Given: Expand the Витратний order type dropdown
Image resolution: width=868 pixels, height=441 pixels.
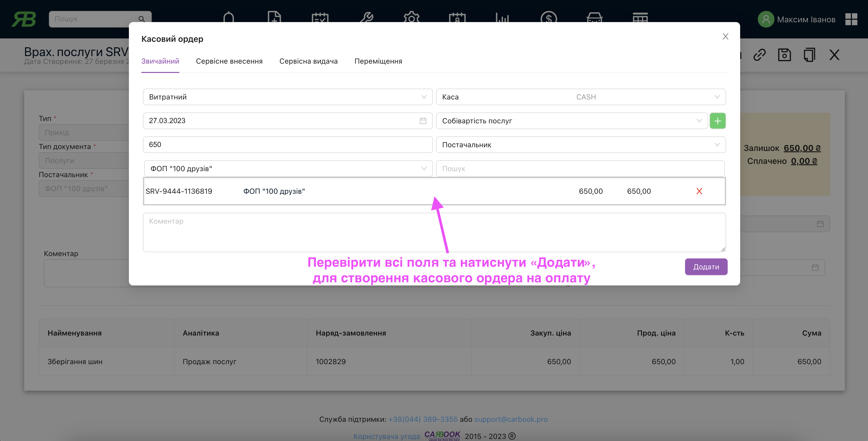Looking at the screenshot, I should tap(287, 97).
